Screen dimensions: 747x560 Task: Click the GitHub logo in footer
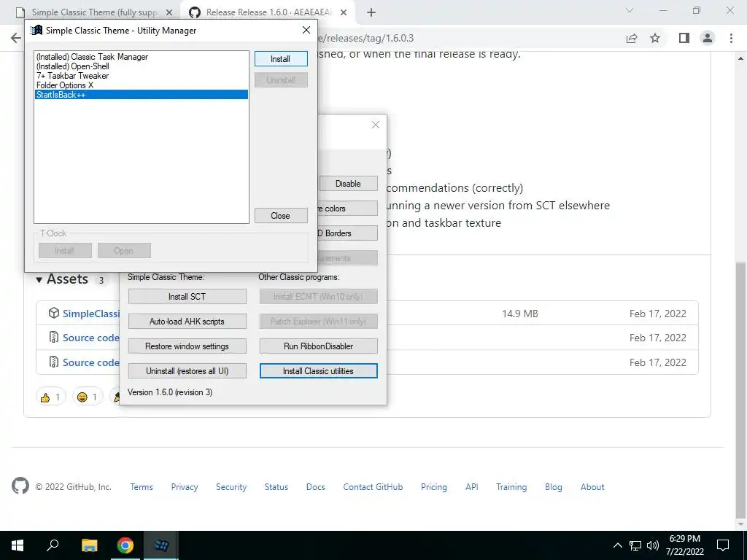coord(20,486)
